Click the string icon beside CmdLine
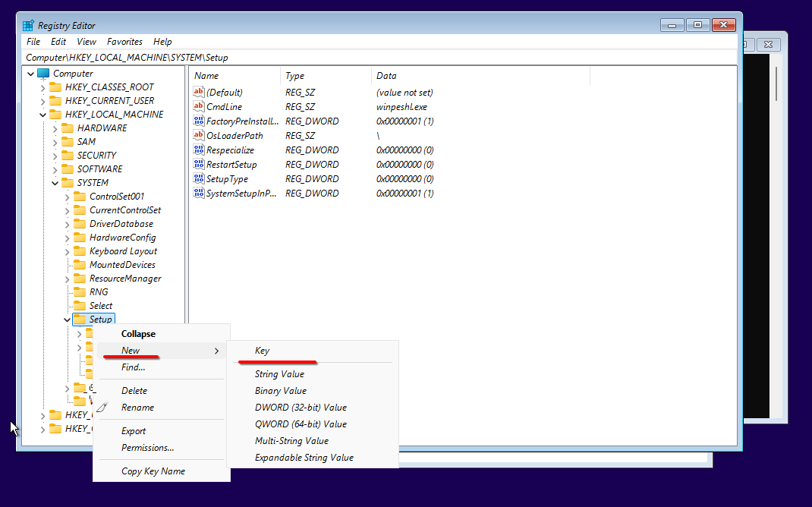Image resolution: width=812 pixels, height=507 pixels. click(198, 107)
